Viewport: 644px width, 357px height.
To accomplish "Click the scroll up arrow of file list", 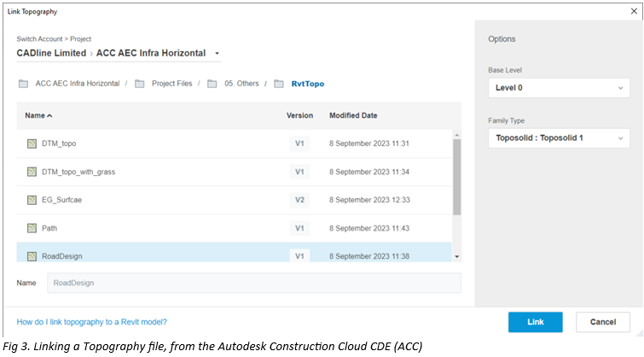I will tap(456, 135).
